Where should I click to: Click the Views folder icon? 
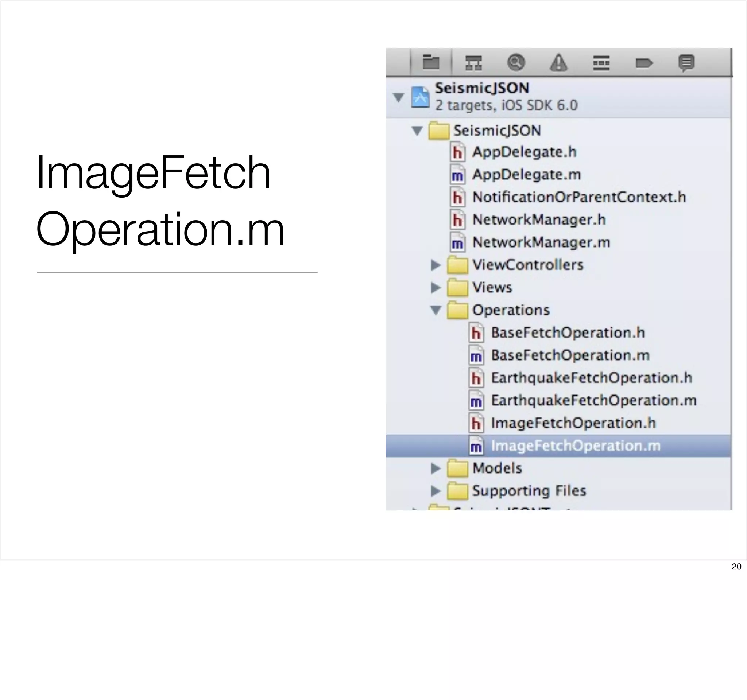458,287
